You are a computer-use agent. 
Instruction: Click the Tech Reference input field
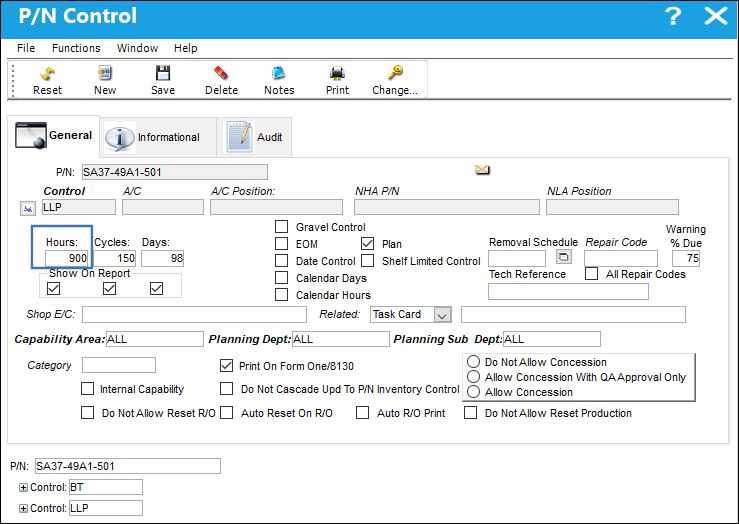coord(568,292)
